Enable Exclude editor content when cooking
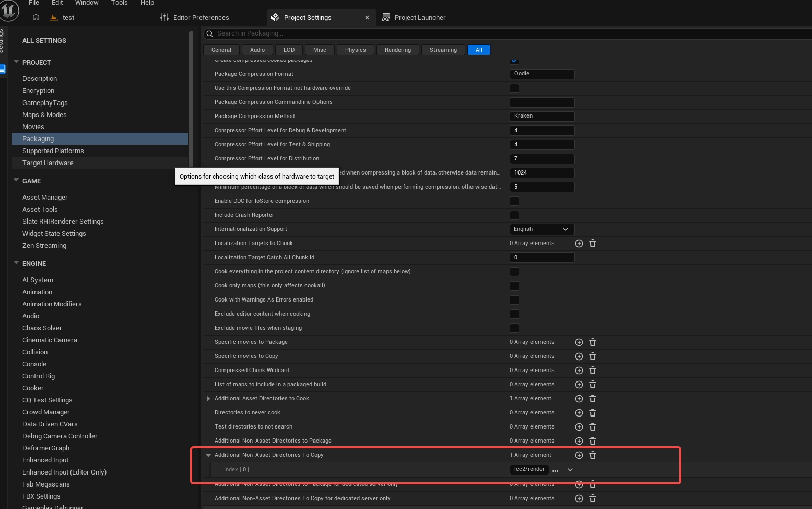This screenshot has height=509, width=812. click(514, 314)
